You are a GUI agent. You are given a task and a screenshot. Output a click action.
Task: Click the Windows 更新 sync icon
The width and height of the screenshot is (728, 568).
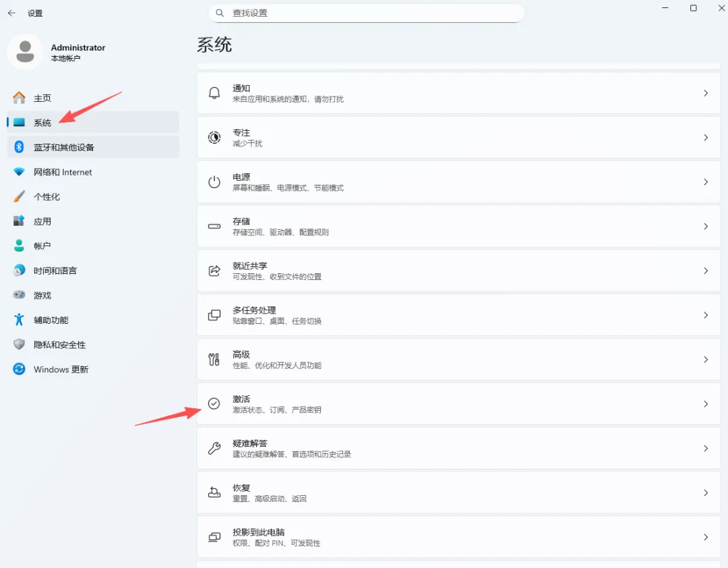pos(19,369)
